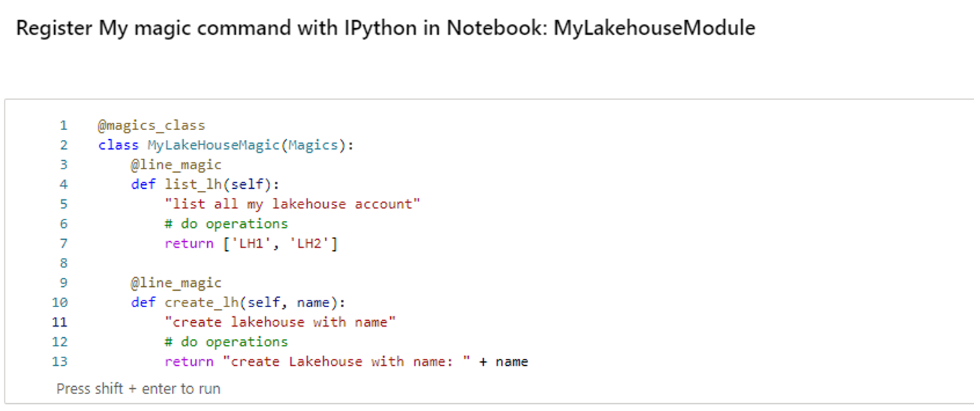Click the notebook heading mentioning MyLakehouseModule
The width and height of the screenshot is (980, 411).
(385, 28)
